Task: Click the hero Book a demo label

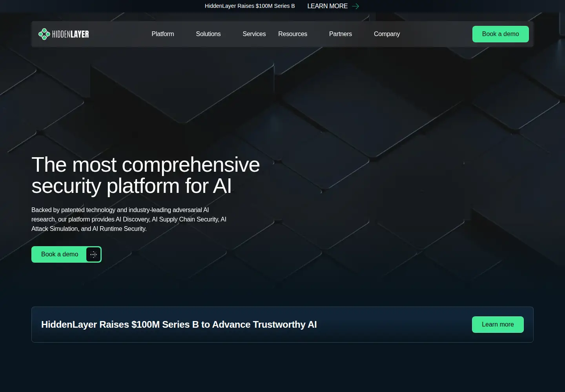Action: pos(60,254)
